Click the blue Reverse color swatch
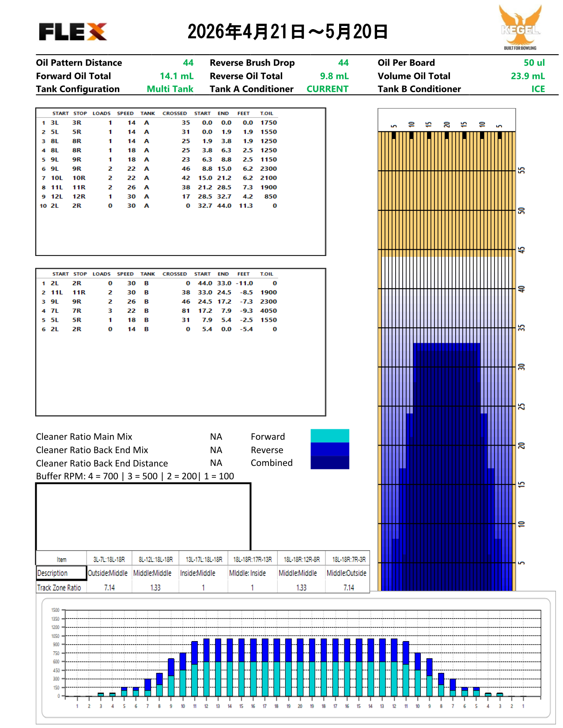This screenshot has height=728, width=563. click(329, 449)
